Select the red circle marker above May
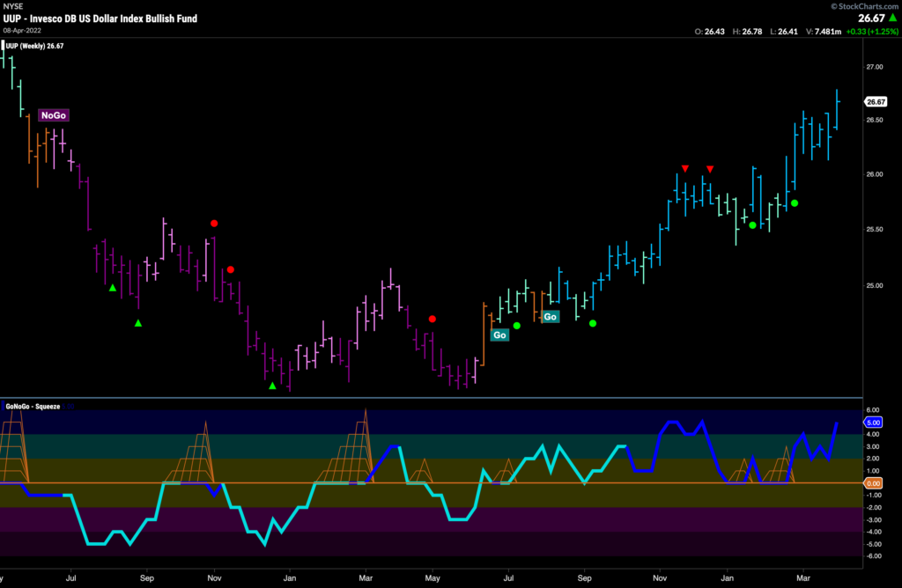 432,319
